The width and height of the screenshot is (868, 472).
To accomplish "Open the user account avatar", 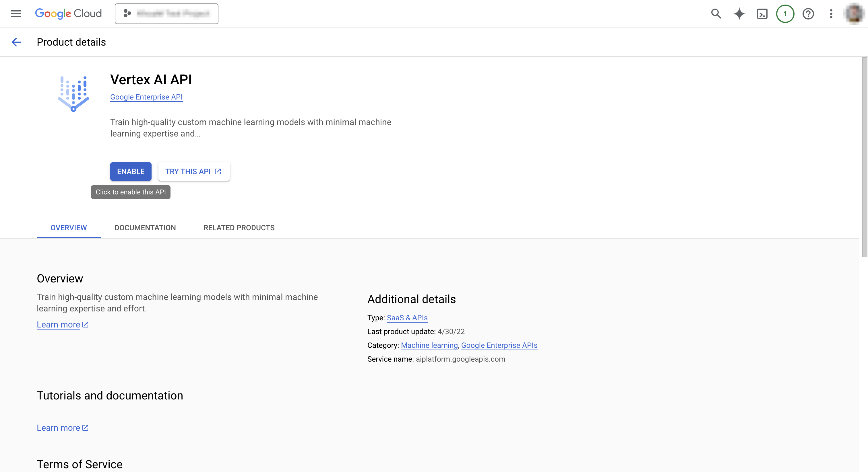I will (x=854, y=14).
